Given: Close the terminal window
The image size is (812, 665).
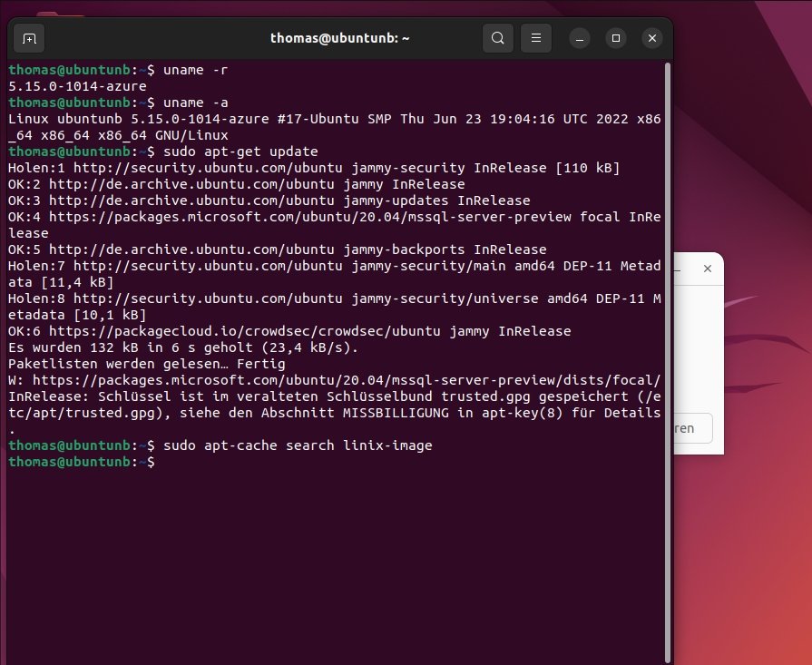Looking at the screenshot, I should 652,38.
